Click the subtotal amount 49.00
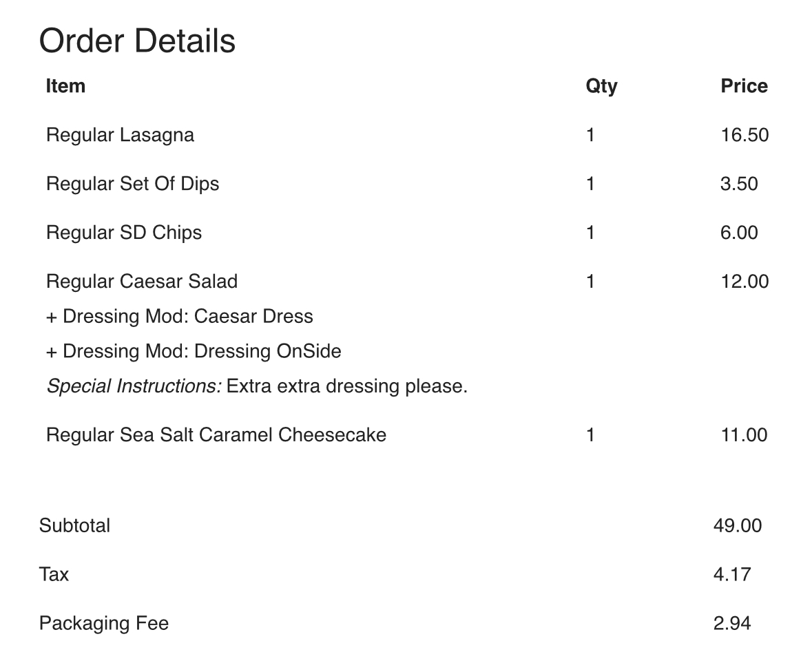 coord(738,526)
